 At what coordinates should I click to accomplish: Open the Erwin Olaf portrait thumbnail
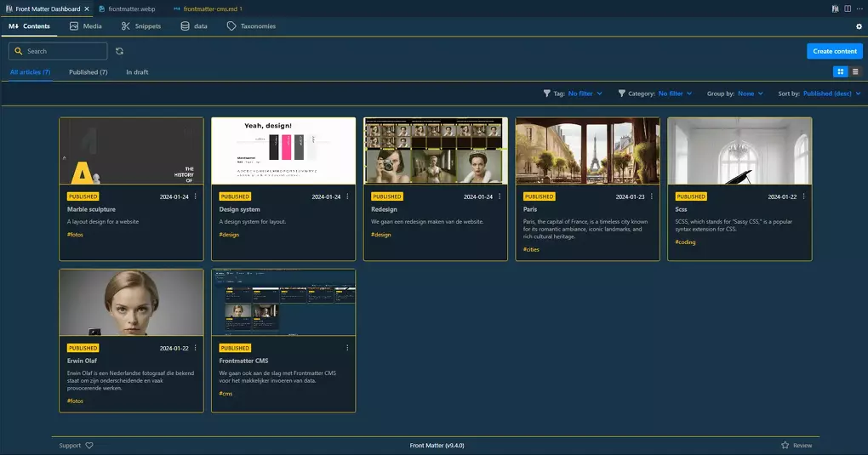[131, 302]
